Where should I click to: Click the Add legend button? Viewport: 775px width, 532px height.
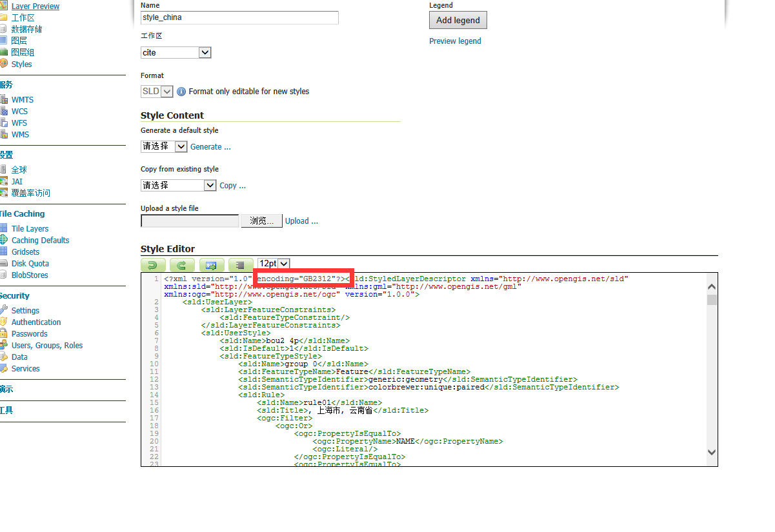coord(458,20)
